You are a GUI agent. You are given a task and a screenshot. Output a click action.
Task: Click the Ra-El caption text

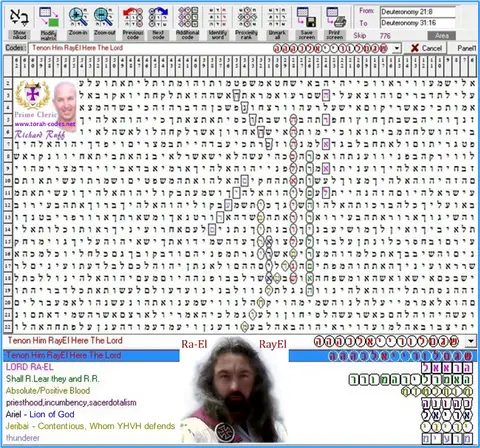pyautogui.click(x=194, y=344)
